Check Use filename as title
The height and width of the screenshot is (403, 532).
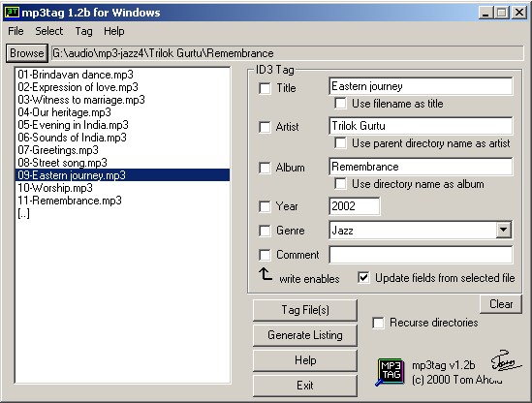340,104
